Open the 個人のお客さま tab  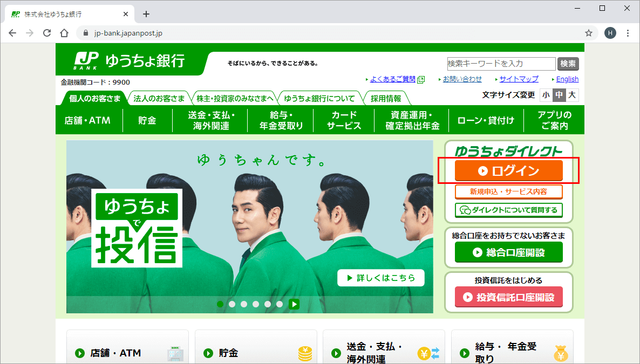(94, 98)
